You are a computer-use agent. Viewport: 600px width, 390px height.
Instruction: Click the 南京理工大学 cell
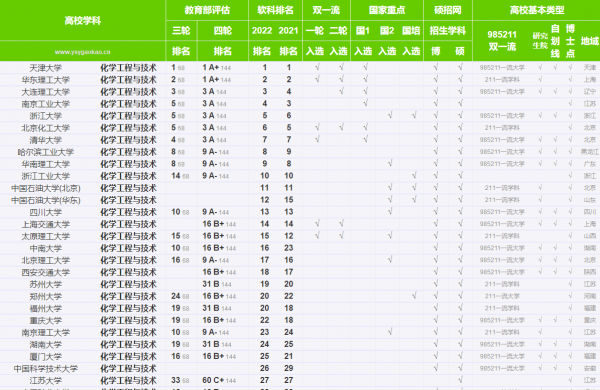(x=46, y=333)
